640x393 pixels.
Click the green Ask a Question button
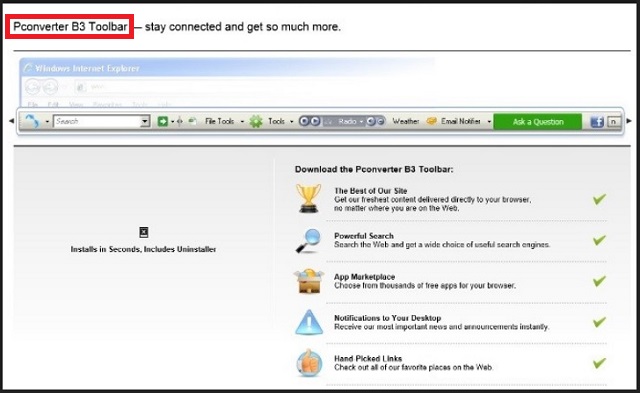[x=538, y=122]
